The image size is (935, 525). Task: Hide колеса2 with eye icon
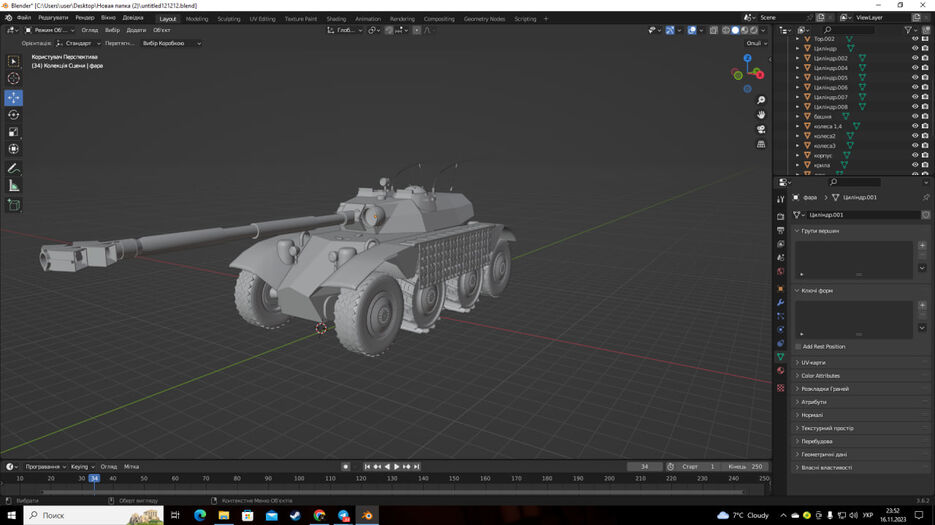tap(915, 135)
